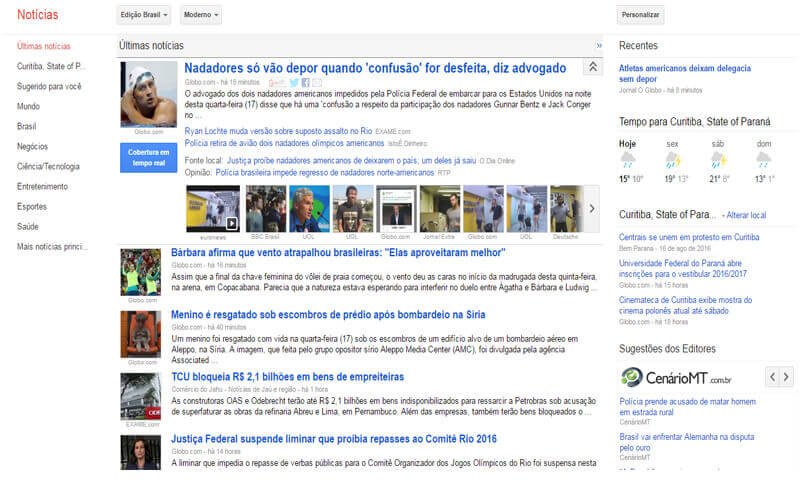Show next editor suggestion source arrow
Viewport: 800px width, 500px height.
point(786,377)
